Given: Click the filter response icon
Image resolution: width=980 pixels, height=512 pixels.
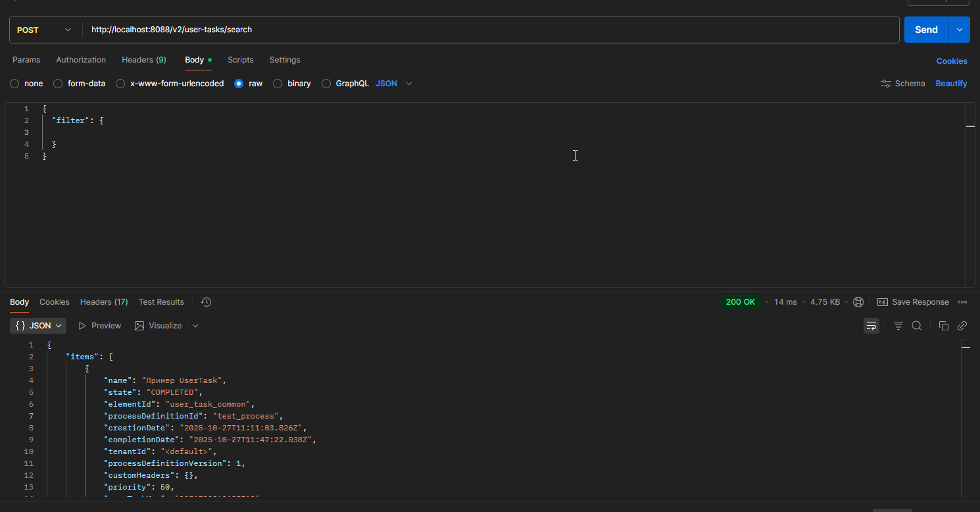Looking at the screenshot, I should coord(898,326).
